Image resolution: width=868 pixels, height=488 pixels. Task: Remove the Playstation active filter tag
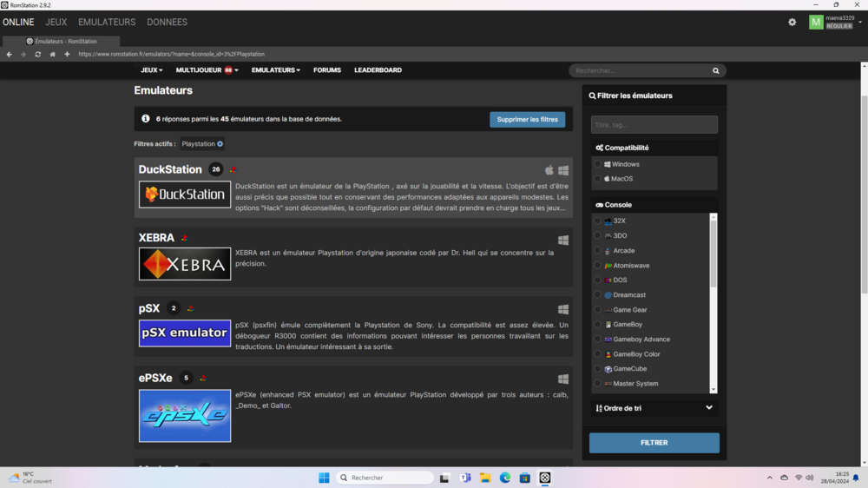[220, 144]
